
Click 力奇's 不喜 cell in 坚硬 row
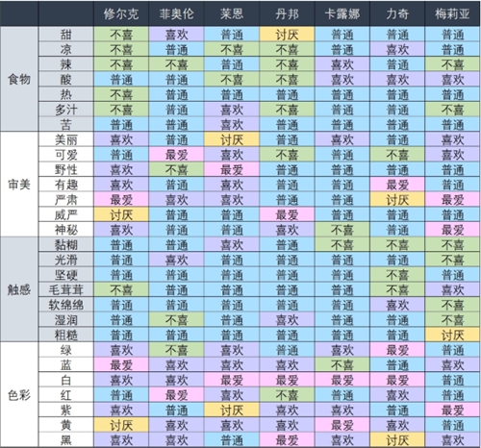point(397,275)
